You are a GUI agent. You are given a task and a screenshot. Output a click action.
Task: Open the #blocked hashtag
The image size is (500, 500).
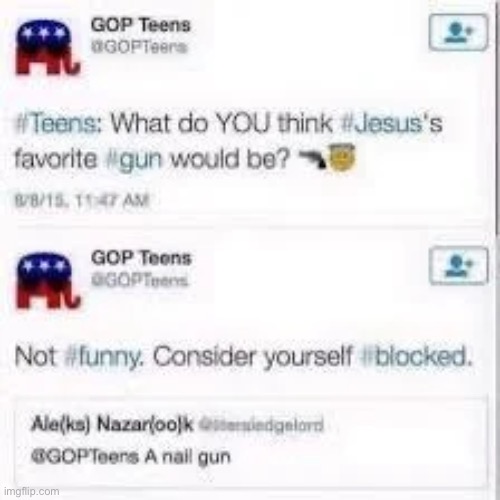coord(416,356)
